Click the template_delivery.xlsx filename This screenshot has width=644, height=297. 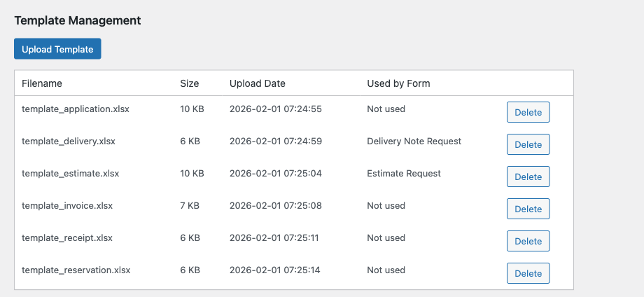[69, 141]
